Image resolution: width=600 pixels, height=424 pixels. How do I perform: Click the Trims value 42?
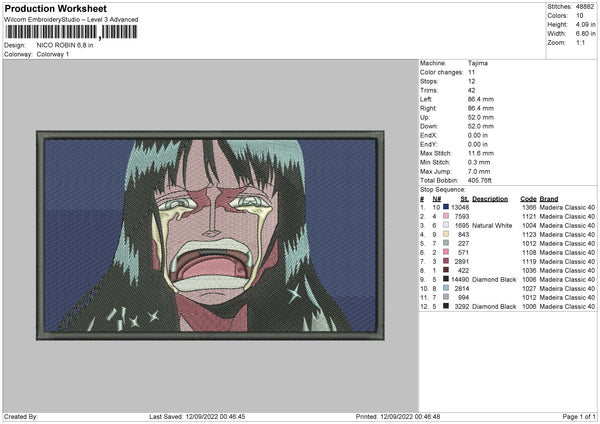(x=471, y=90)
